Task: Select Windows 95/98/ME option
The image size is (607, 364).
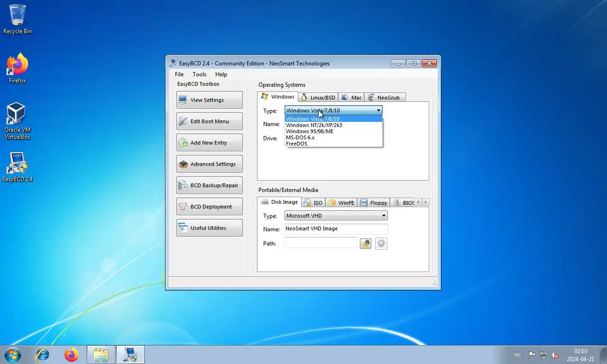Action: [x=333, y=131]
